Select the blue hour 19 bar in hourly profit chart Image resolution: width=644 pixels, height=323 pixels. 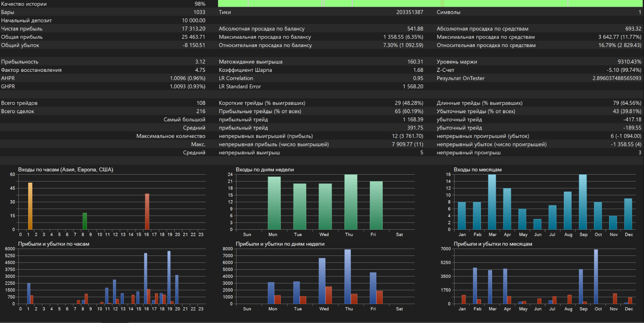coord(169,277)
